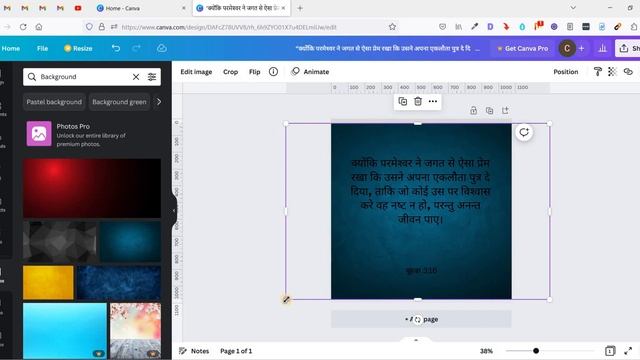Viewport: 640px width, 360px height.
Task: Enter fullscreen with the expand arrows icon
Action: pos(628,351)
